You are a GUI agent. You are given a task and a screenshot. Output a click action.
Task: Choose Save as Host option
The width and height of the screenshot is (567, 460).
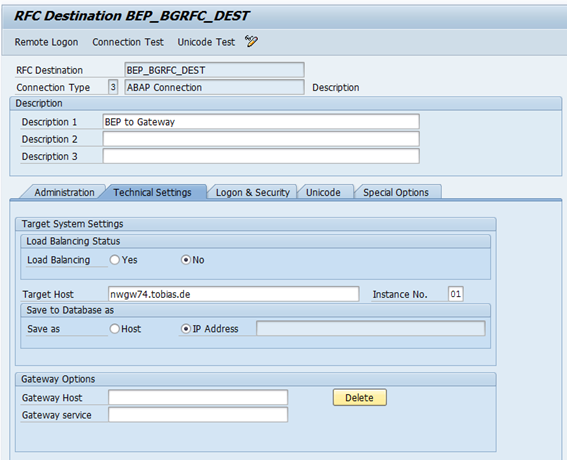point(115,329)
